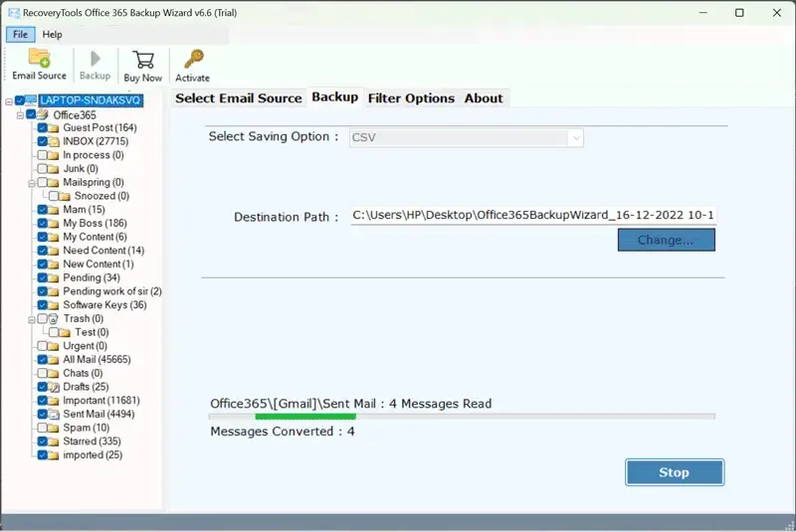Uncheck the Drafts (25) checkbox

(x=42, y=387)
